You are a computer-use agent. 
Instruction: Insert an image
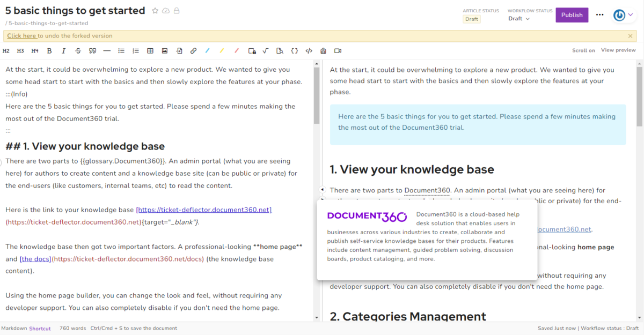[x=165, y=50]
